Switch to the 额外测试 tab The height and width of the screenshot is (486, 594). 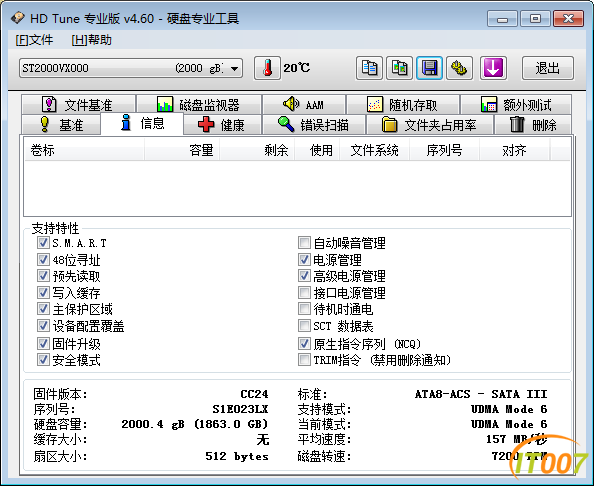pos(516,104)
